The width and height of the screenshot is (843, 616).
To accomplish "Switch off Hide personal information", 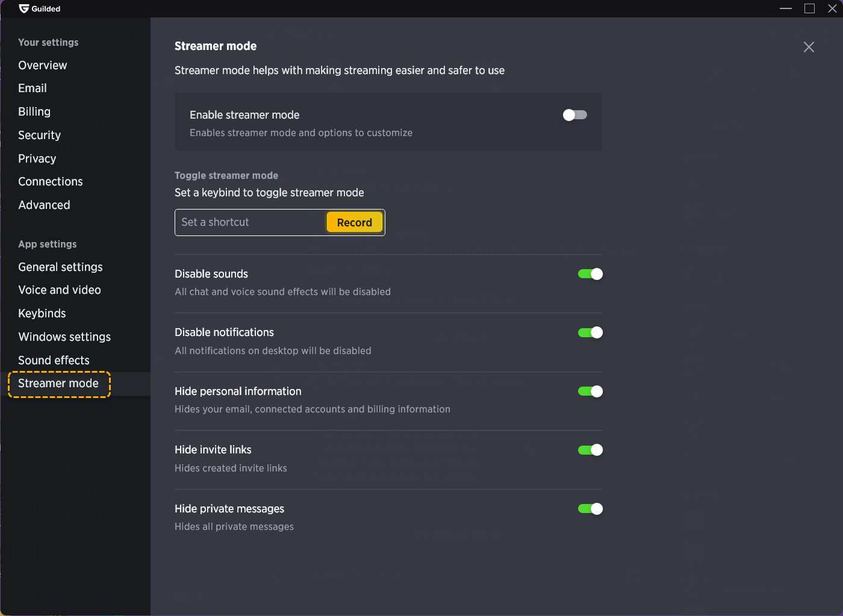I will click(590, 391).
